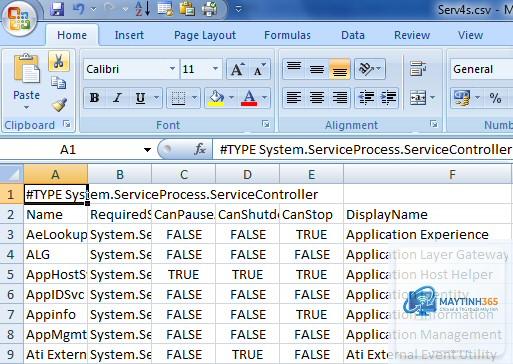The image size is (513, 364).
Task: Center the text horizontally
Action: pos(317,98)
